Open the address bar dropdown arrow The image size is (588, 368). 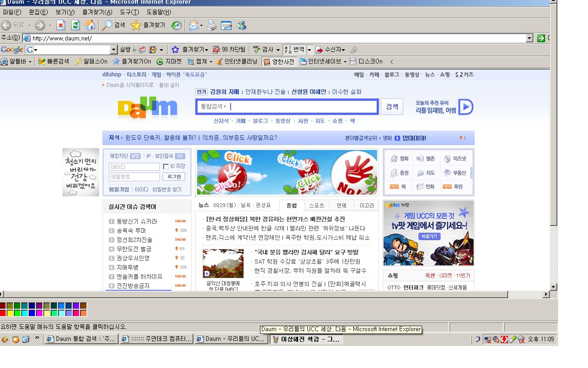click(529, 38)
